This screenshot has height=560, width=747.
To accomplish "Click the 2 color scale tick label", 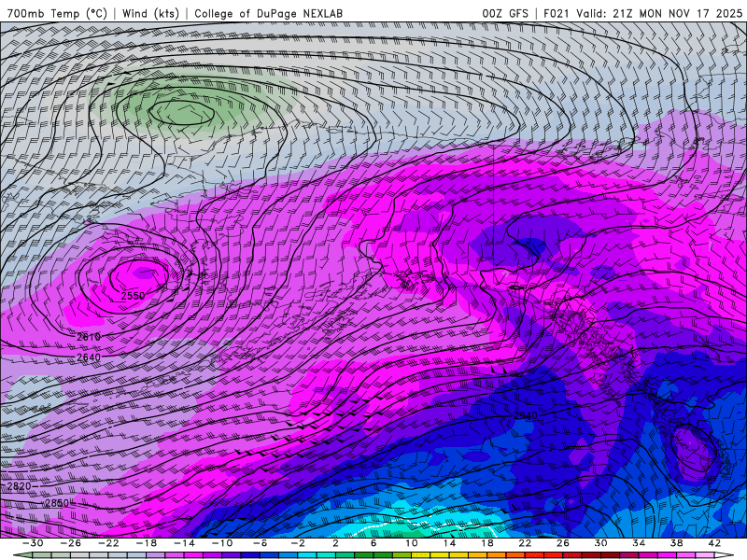I will pyautogui.click(x=335, y=543).
